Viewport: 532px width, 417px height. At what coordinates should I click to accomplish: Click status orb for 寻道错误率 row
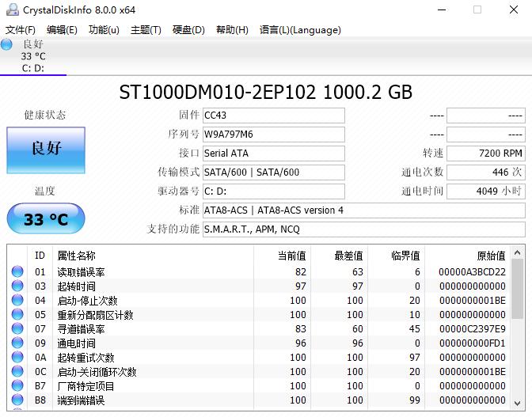pos(17,329)
